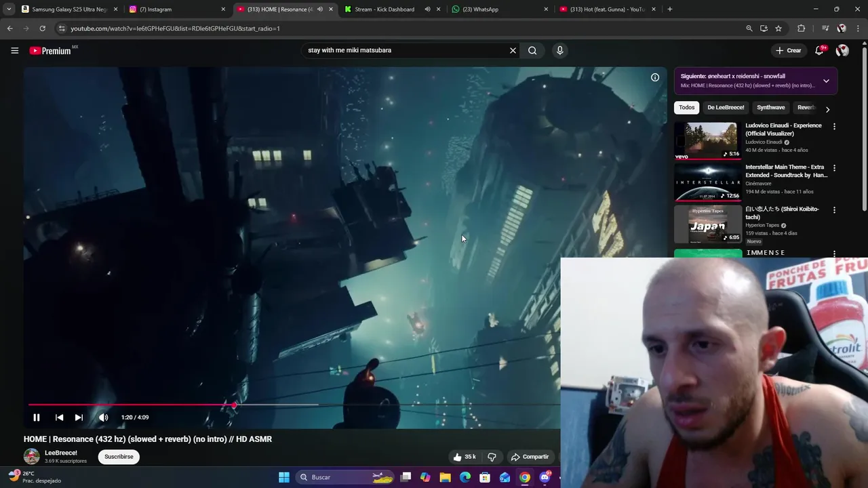Select the Synthwave filter chip

770,108
